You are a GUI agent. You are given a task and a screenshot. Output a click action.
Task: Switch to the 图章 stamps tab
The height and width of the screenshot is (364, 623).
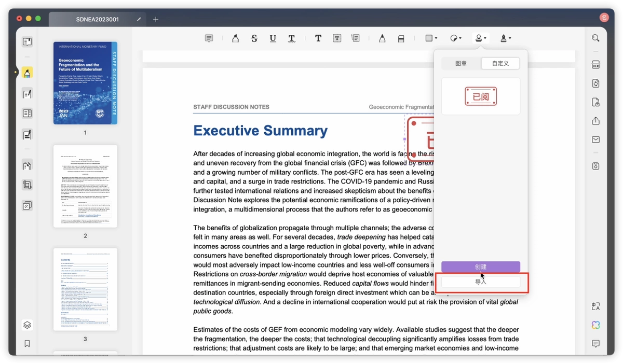click(x=461, y=63)
